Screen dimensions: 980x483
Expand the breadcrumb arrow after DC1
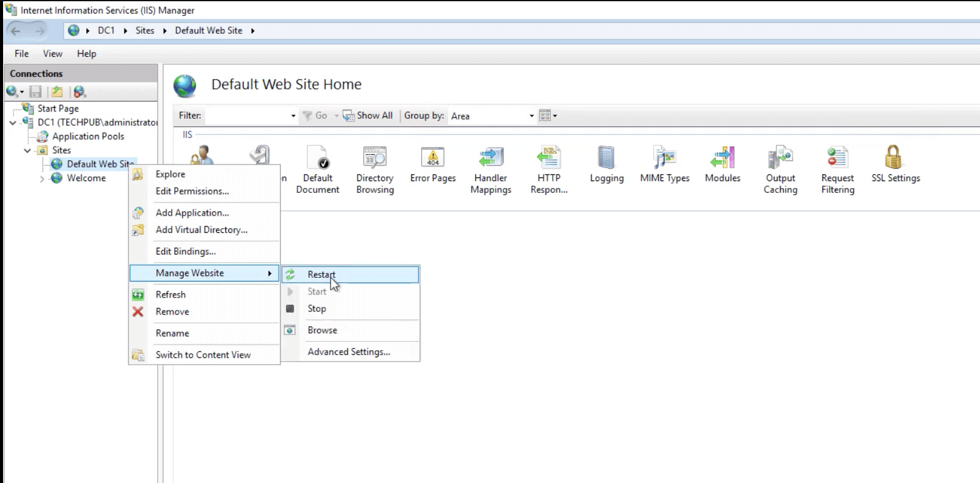tap(126, 31)
